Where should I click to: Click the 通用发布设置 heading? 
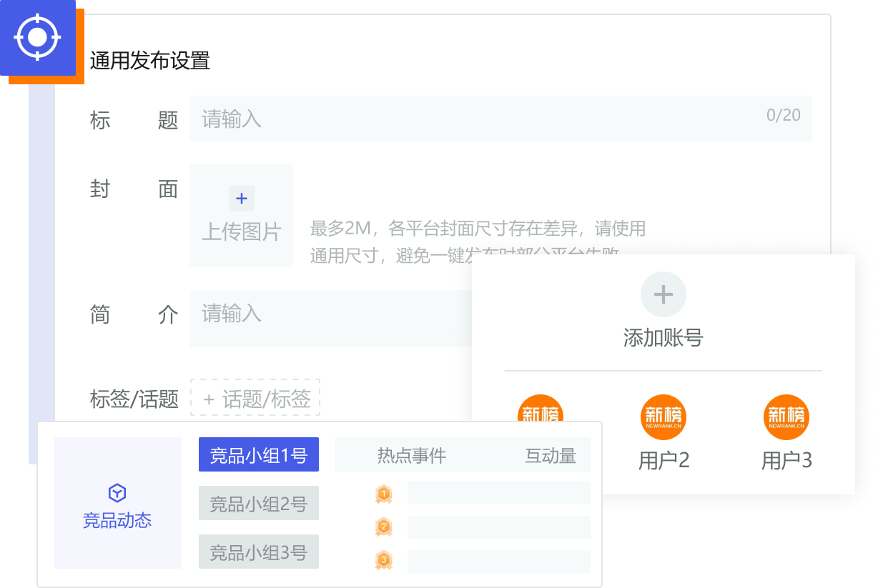point(150,61)
